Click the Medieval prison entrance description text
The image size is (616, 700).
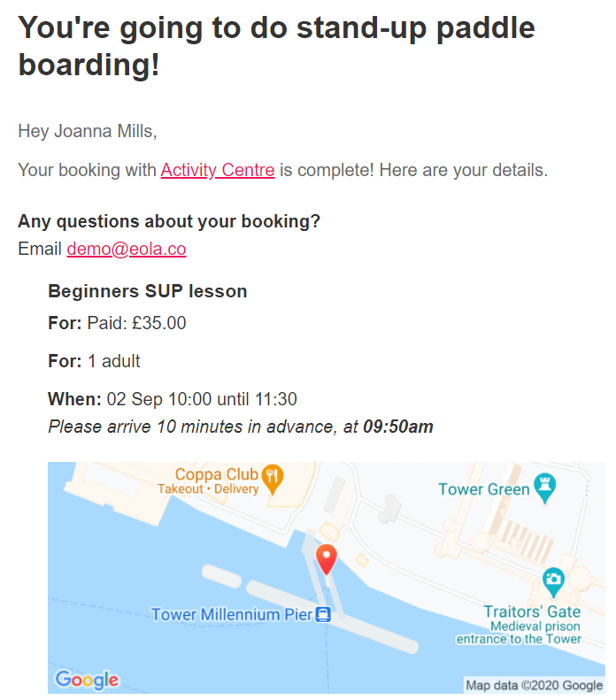coord(519,633)
